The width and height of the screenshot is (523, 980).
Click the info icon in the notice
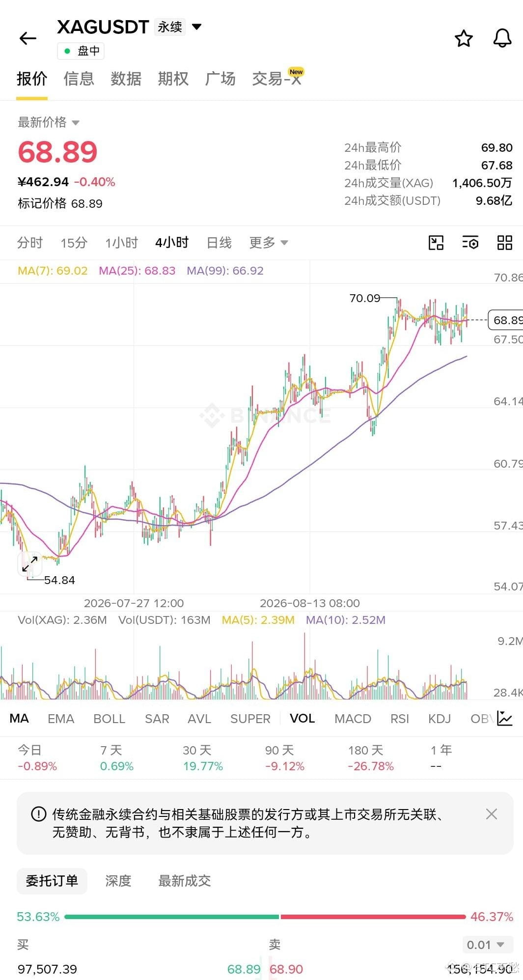coord(38,814)
